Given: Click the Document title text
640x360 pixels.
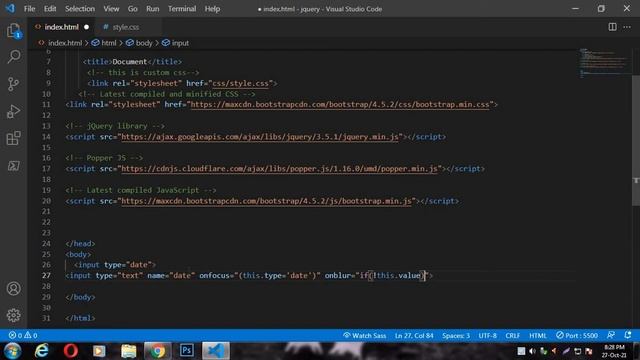Looking at the screenshot, I should pyautogui.click(x=129, y=62).
